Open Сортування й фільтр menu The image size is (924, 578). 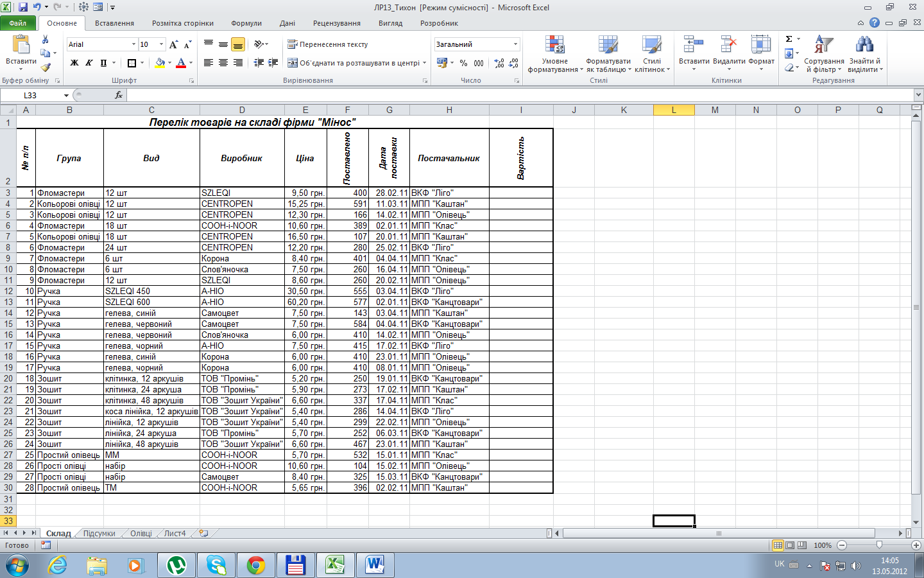tap(824, 54)
